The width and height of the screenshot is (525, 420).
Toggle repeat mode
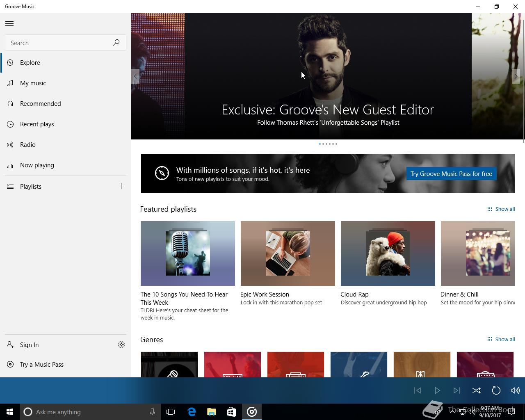(496, 390)
